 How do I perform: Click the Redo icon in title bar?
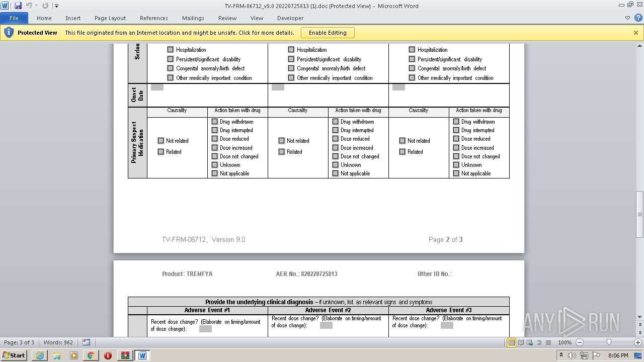45,6
